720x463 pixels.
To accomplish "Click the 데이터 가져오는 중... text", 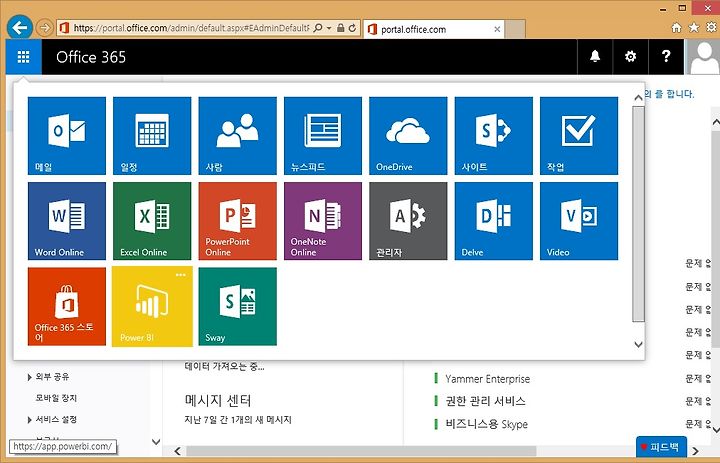I will click(225, 367).
